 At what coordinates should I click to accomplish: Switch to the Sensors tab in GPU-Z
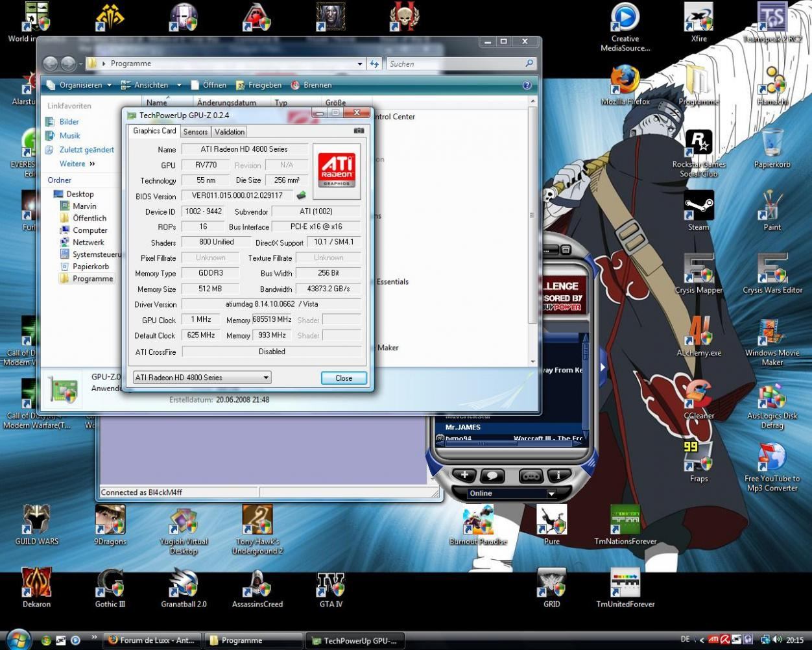coord(195,132)
